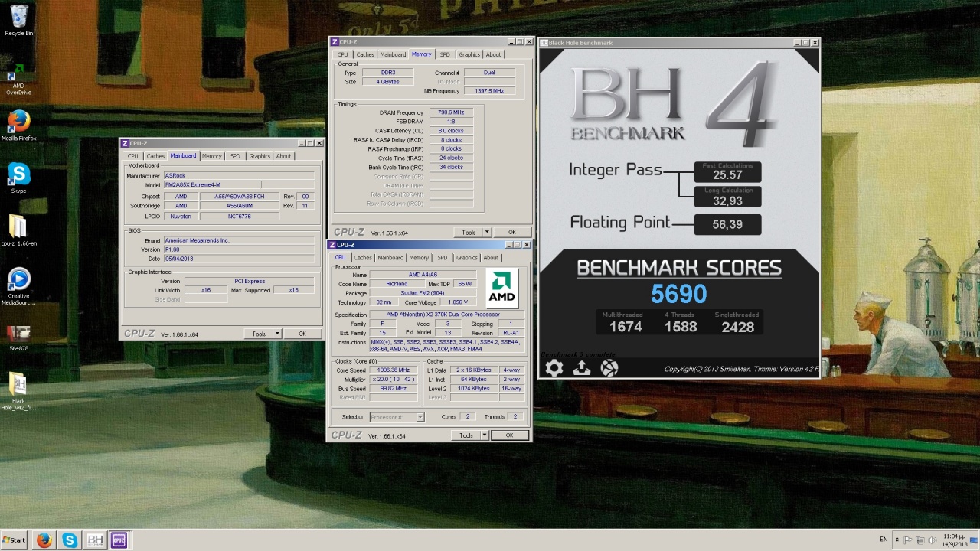This screenshot has width=980, height=551.
Task: Show hidden tray icons arrow
Action: 897,540
